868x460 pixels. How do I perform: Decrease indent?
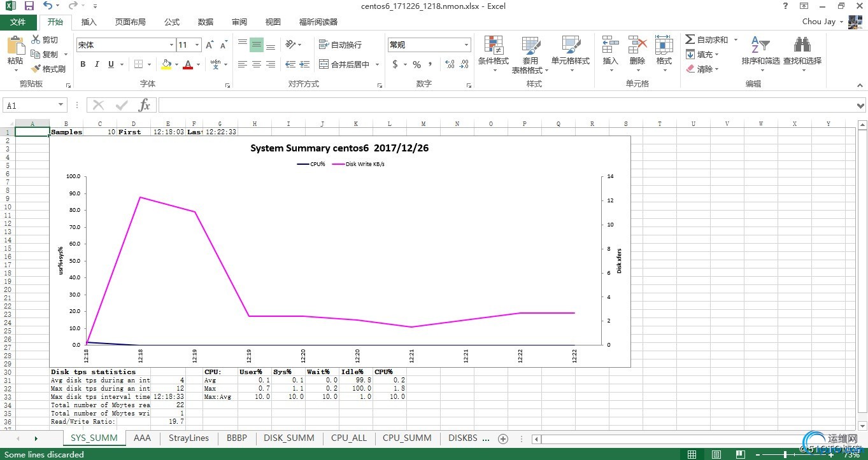pos(290,64)
